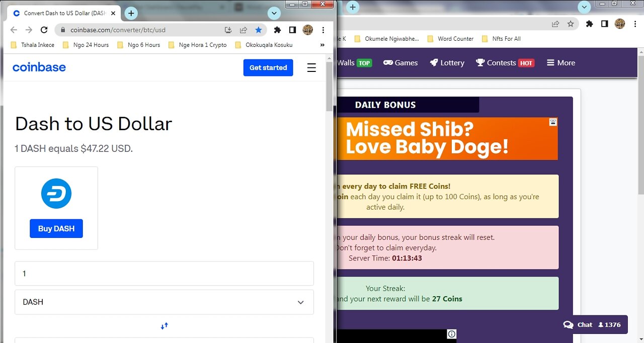The width and height of the screenshot is (644, 343).
Task: Click the swap currencies arrows icon
Action: pos(164,326)
